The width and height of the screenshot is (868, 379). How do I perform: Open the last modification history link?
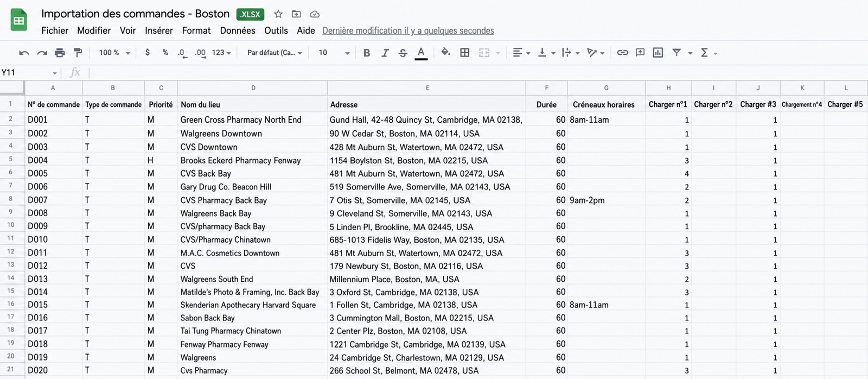[408, 30]
